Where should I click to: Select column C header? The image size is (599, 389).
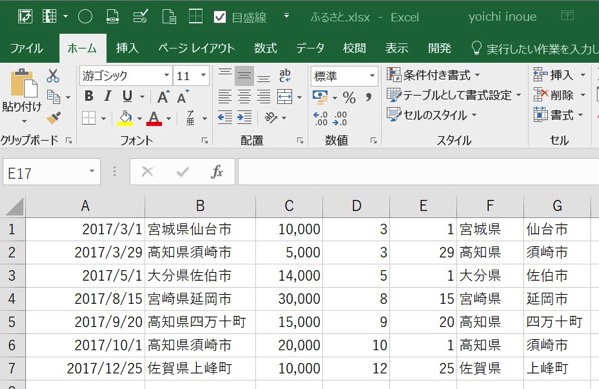289,206
